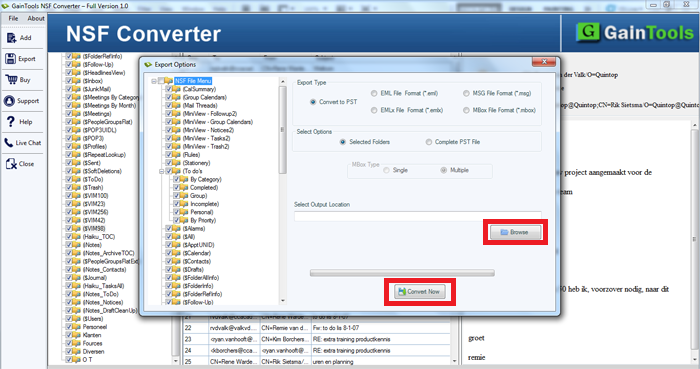Collapse the NSF File Menu tree root
Image resolution: width=700 pixels, height=369 pixels.
coord(154,81)
